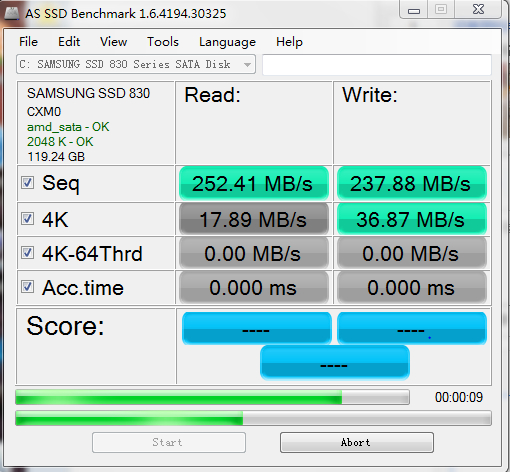This screenshot has width=510, height=472.
Task: Open the Edit menu
Action: pyautogui.click(x=69, y=42)
